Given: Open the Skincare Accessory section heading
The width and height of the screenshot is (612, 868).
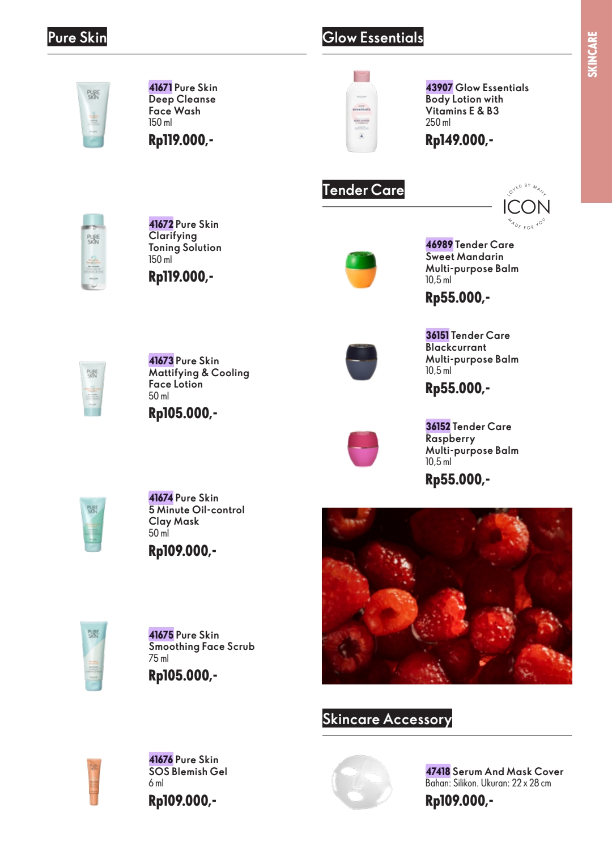Looking at the screenshot, I should [x=387, y=718].
